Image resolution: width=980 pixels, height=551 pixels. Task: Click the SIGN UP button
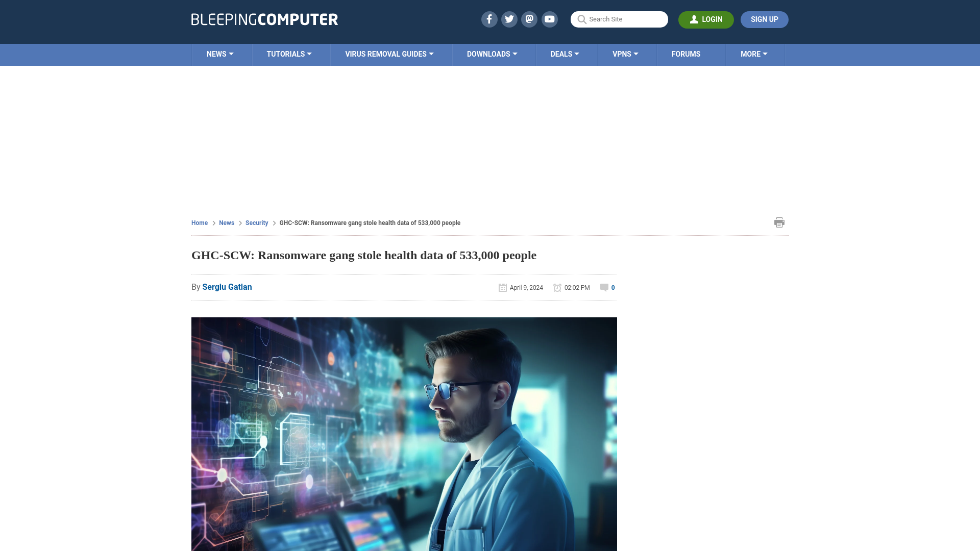[764, 19]
